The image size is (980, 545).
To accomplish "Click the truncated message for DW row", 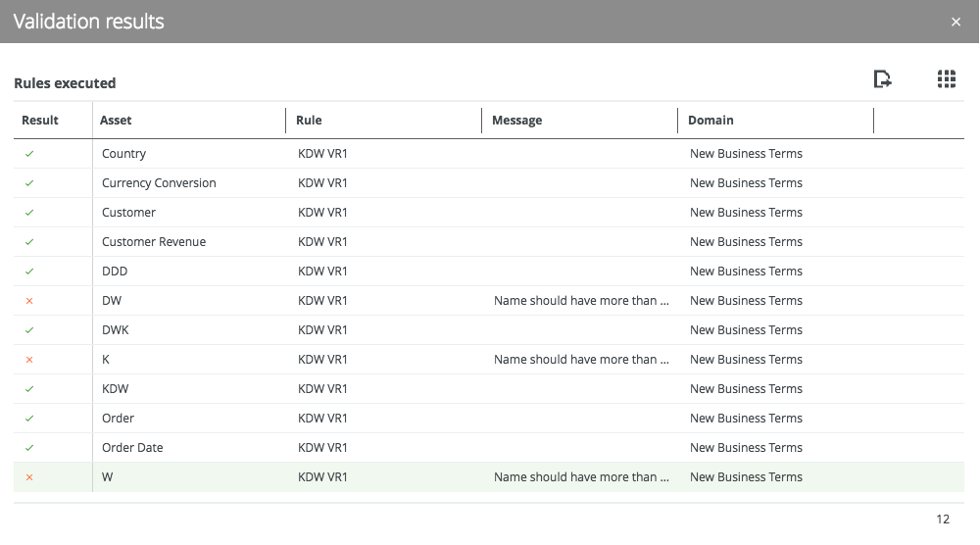I will 581,301.
